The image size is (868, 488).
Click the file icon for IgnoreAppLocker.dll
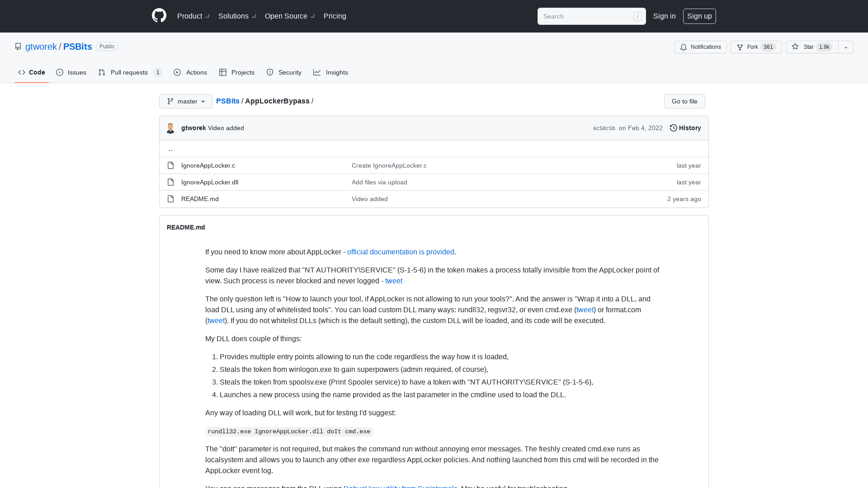[x=170, y=182]
